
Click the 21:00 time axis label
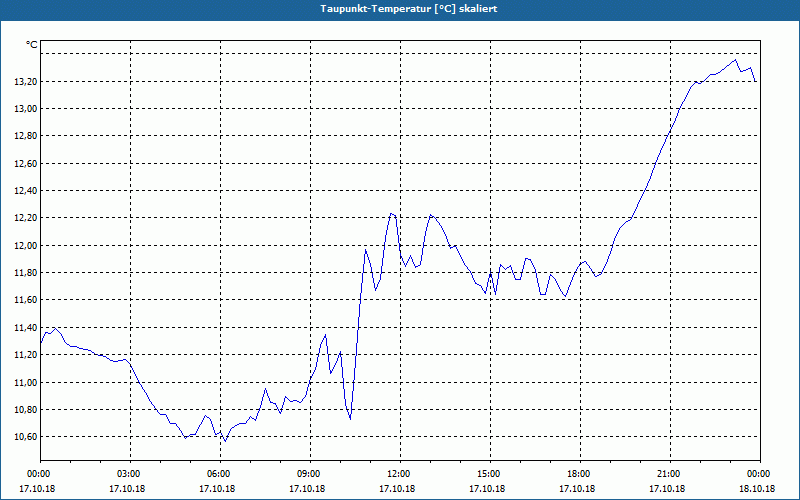[x=670, y=474]
